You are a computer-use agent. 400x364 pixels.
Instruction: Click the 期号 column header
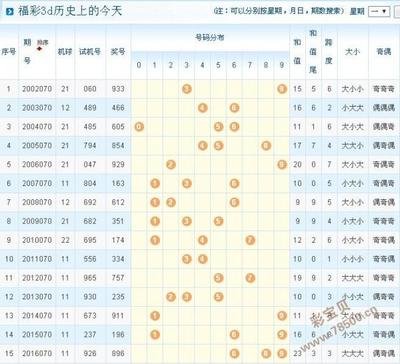[x=27, y=51]
